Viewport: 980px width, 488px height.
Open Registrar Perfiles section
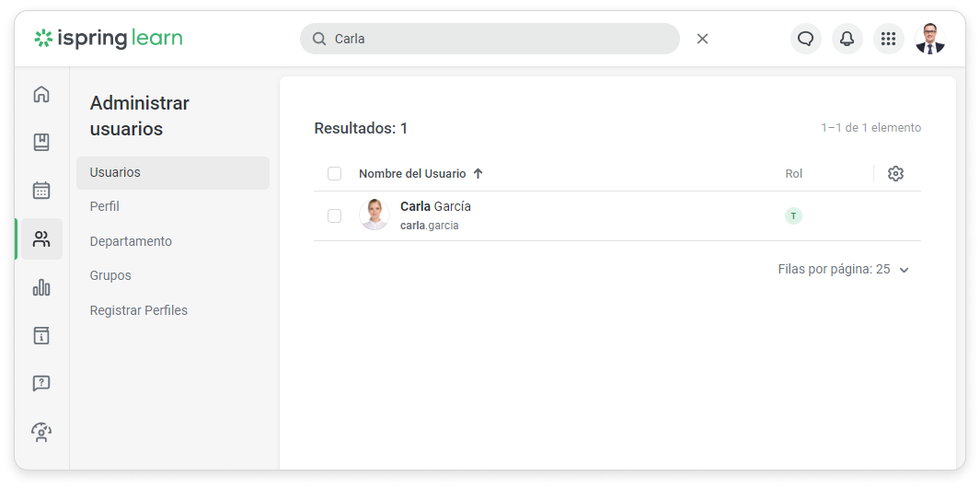138,310
